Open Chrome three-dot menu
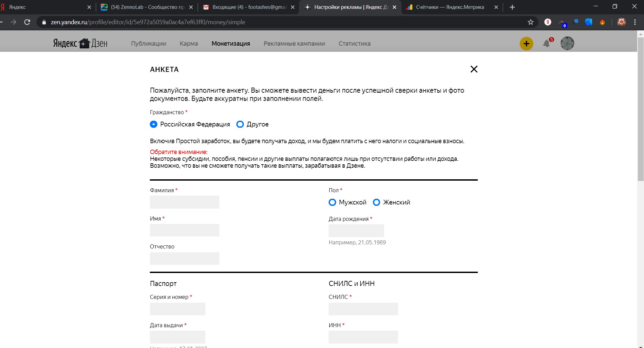Screen dimensions: 644x348 coord(635,22)
